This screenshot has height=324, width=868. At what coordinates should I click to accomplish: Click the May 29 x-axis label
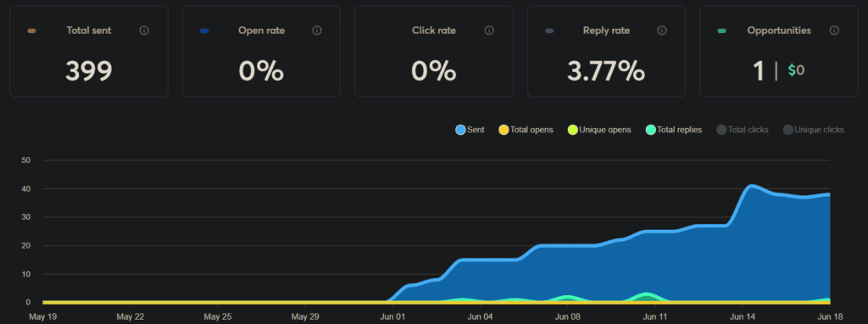pos(306,317)
